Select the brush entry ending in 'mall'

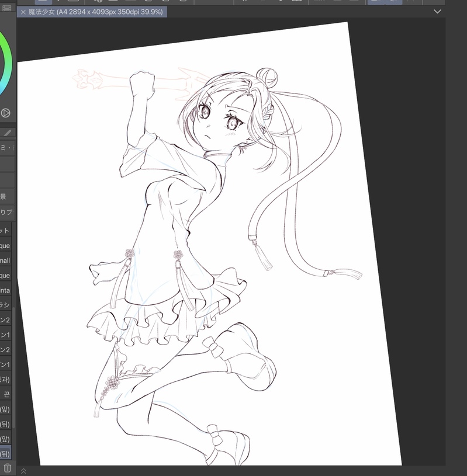[x=5, y=260]
